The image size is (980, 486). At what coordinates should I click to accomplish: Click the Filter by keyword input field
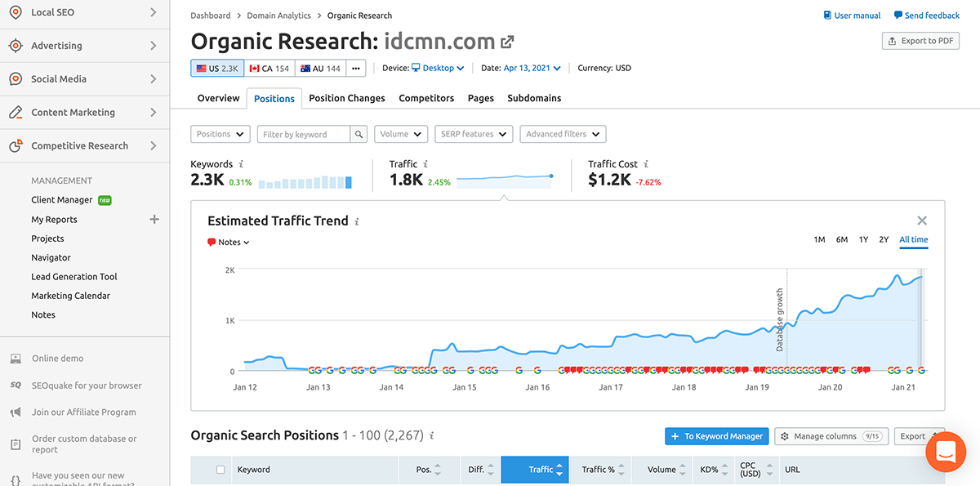304,134
